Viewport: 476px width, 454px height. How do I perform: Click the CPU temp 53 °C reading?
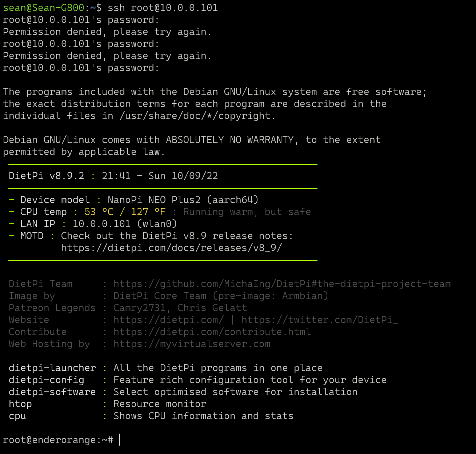pos(99,212)
